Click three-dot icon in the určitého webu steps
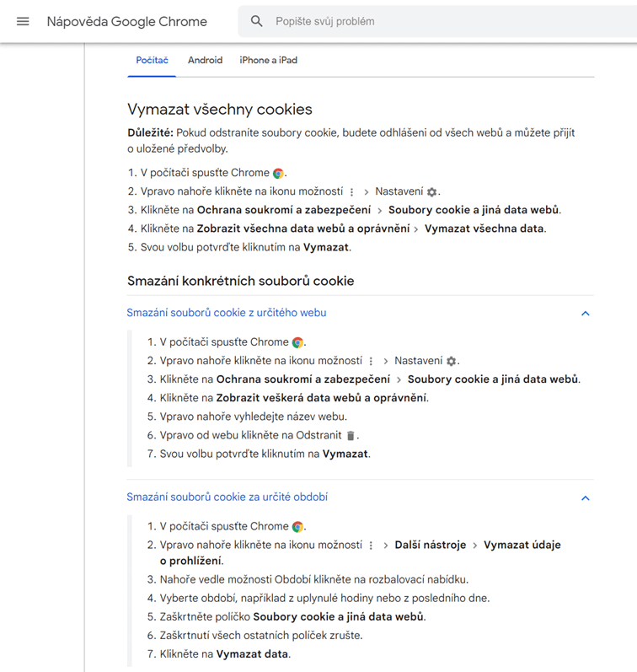Screen dimensions: 637x672 pyautogui.click(x=371, y=362)
